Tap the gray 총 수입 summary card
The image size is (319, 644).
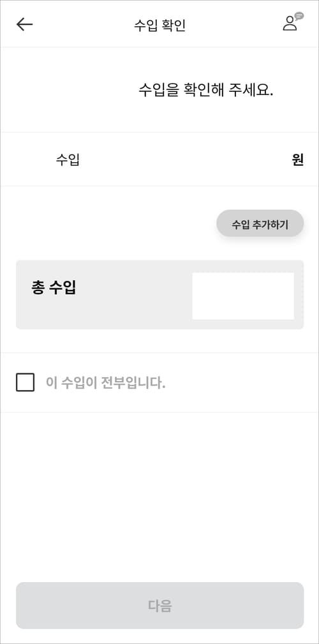159,294
